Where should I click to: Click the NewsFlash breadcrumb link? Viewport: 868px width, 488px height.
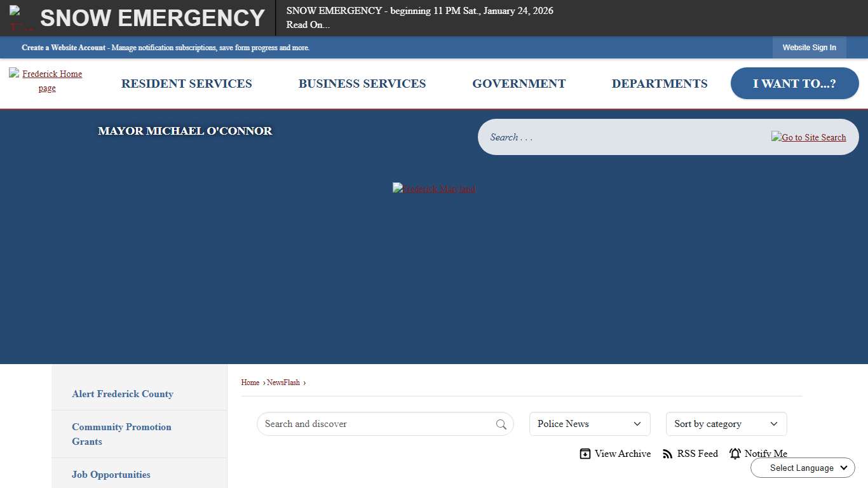[x=283, y=383]
